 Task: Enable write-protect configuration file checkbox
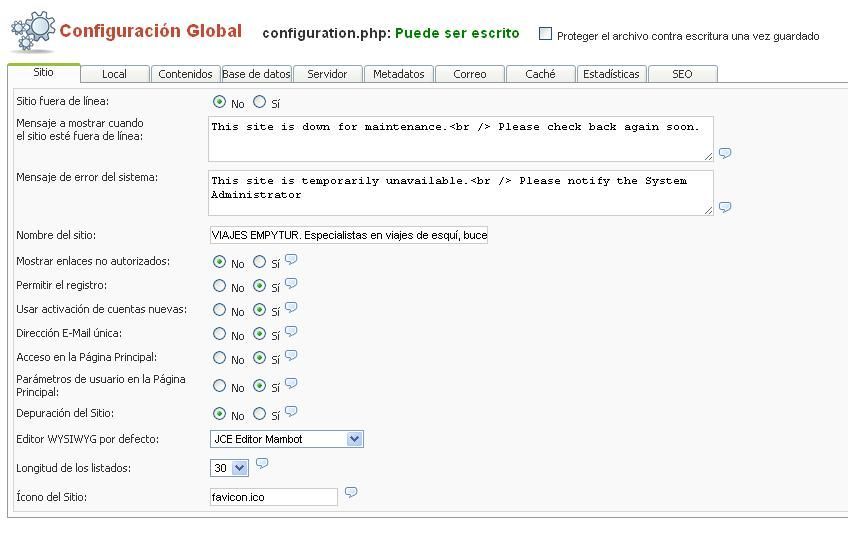[x=545, y=34]
